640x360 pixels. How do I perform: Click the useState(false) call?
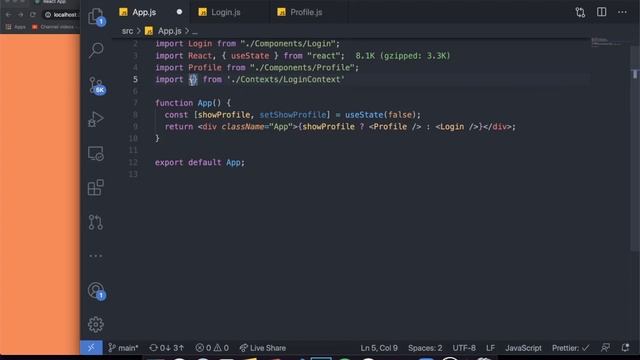[x=380, y=115]
